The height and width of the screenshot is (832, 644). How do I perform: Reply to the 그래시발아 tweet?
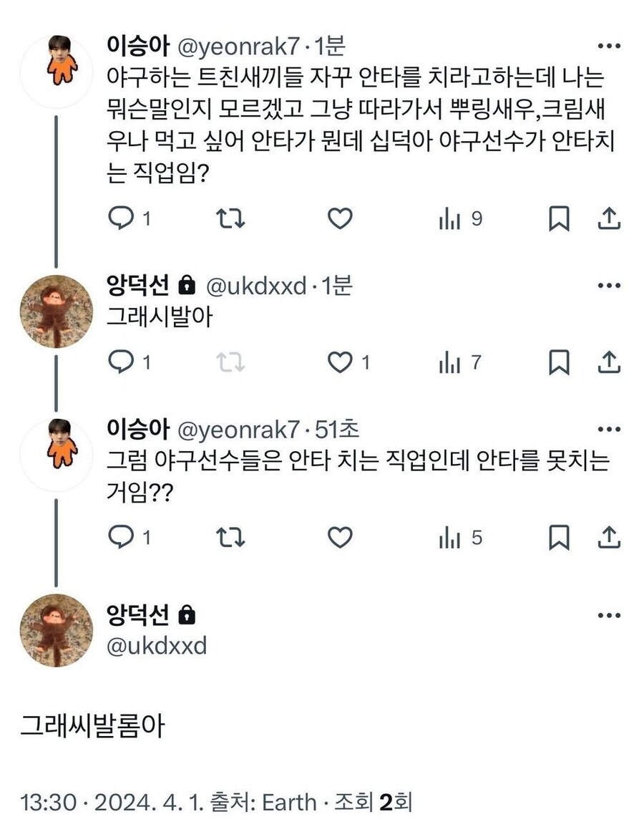coord(119,363)
